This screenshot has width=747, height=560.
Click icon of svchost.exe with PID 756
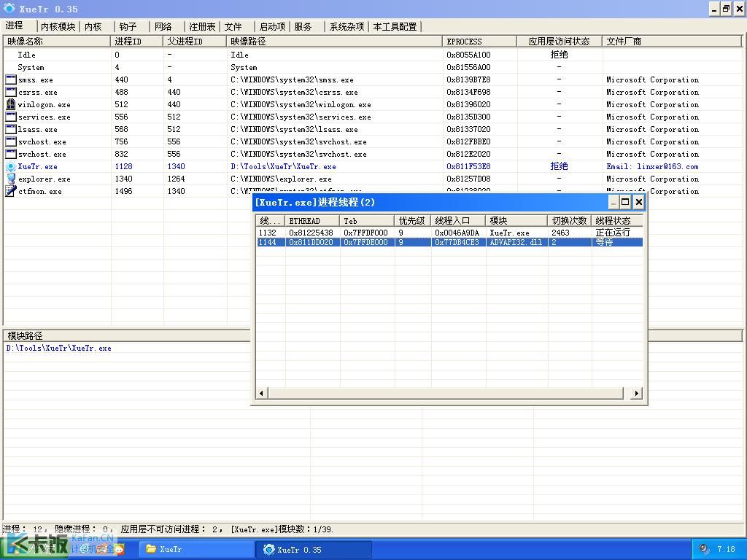(x=10, y=141)
